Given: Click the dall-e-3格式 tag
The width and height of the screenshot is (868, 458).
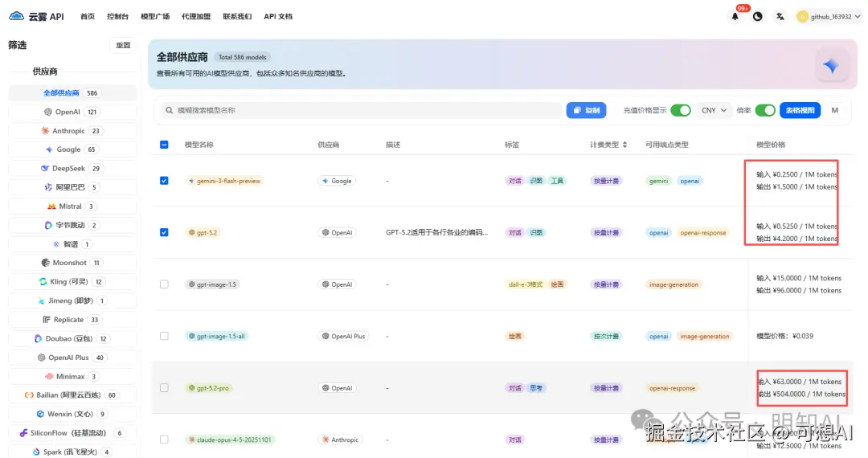Looking at the screenshot, I should [526, 284].
